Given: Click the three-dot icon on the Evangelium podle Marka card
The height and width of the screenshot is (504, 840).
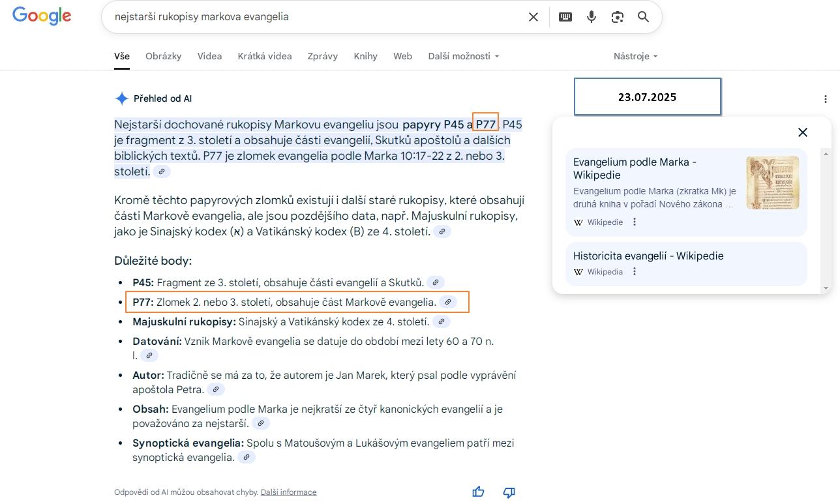Looking at the screenshot, I should pyautogui.click(x=635, y=222).
